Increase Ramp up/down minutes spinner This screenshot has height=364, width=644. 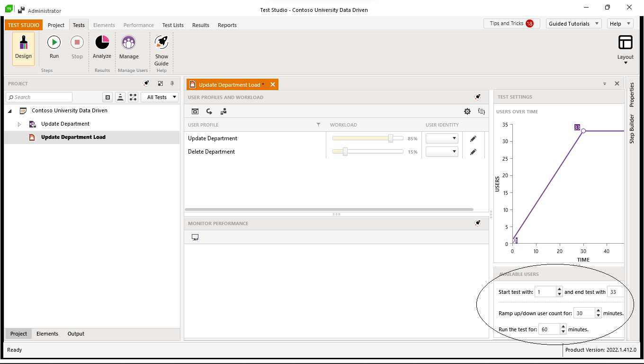click(x=599, y=310)
